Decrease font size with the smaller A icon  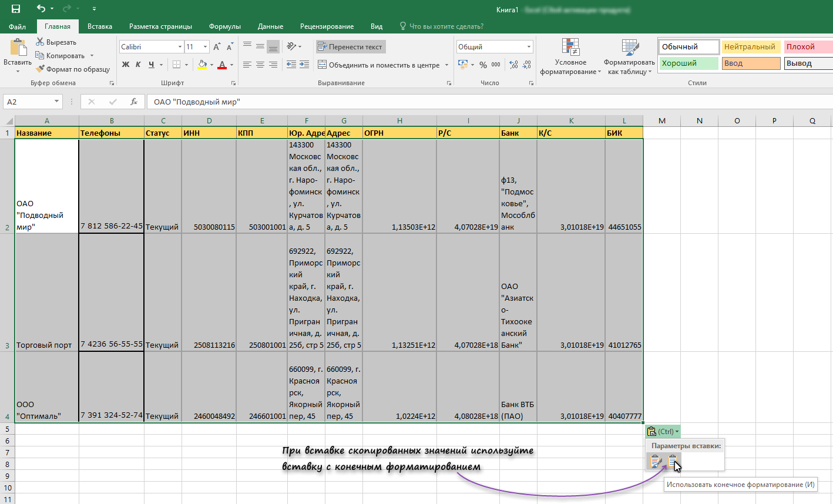click(230, 47)
